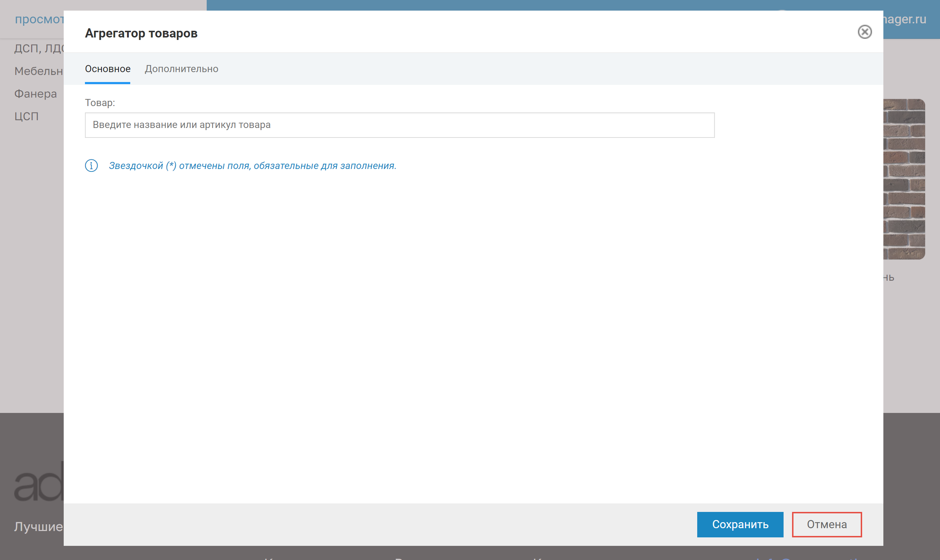Focus the product name or article input field
The image size is (940, 560).
point(399,125)
